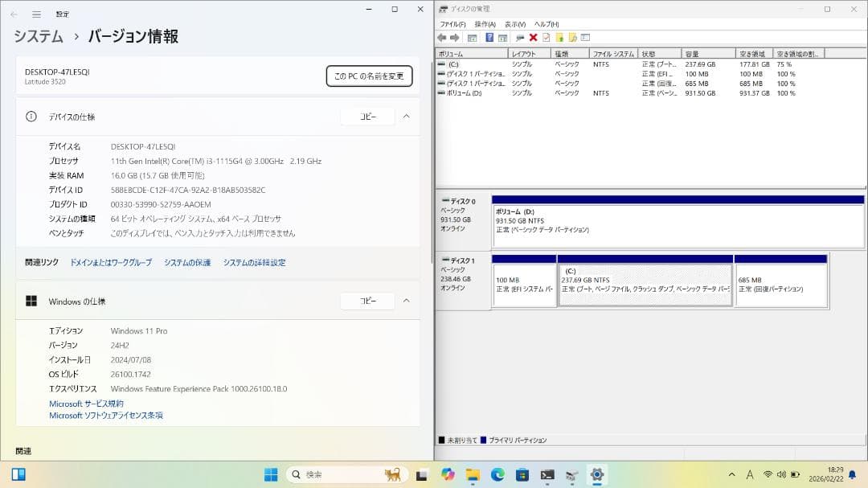Collapse the Windows の仕様 section chevron
868x488 pixels.
[x=406, y=301]
